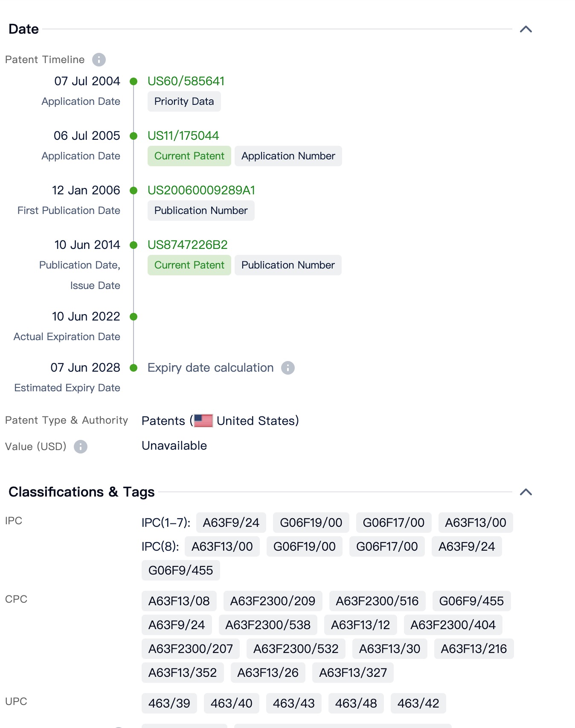Click the 07 Jul 2004 timeline dot

click(x=134, y=81)
